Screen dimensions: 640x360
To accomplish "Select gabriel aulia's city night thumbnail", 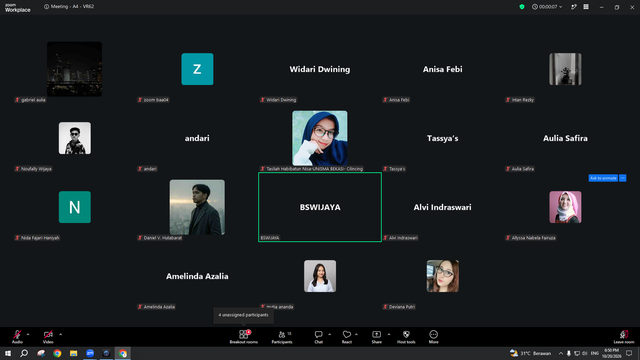I will 74,69.
